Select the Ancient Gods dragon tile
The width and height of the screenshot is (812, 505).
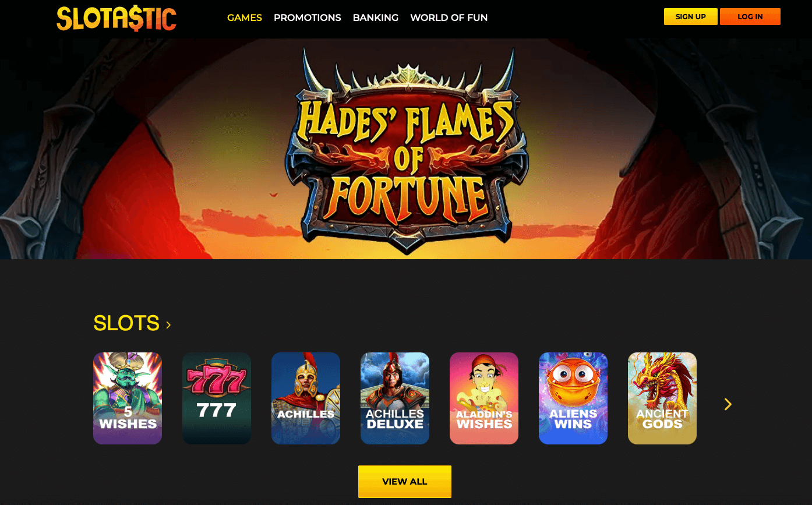pyautogui.click(x=662, y=398)
